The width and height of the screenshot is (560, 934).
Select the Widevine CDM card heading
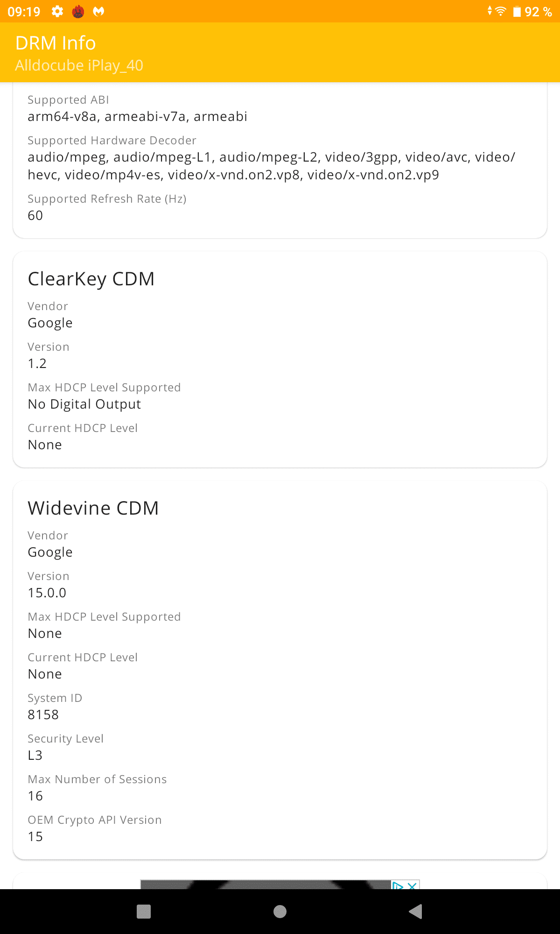93,508
